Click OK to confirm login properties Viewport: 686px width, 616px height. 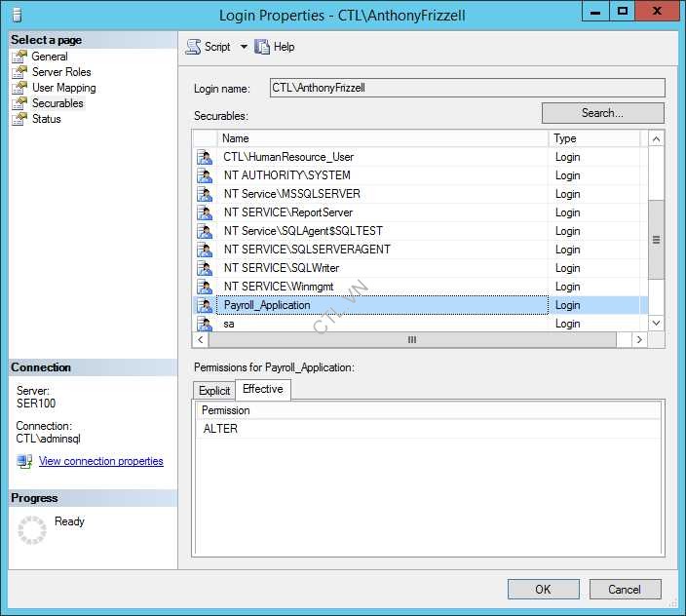[x=543, y=589]
